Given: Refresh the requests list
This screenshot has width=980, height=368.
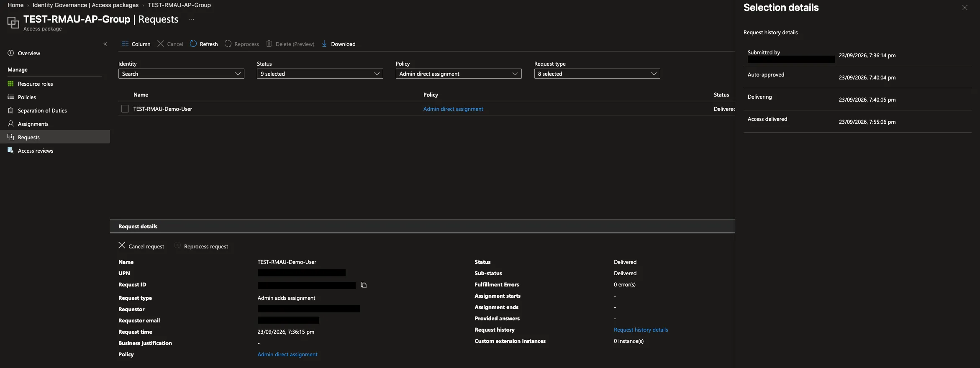Looking at the screenshot, I should [x=204, y=44].
